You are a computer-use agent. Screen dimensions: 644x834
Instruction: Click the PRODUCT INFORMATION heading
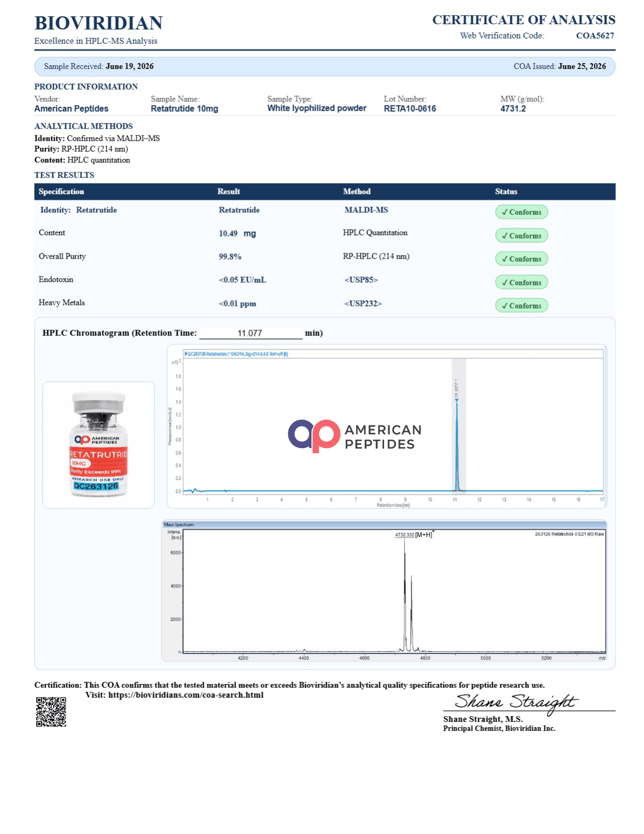pyautogui.click(x=86, y=87)
